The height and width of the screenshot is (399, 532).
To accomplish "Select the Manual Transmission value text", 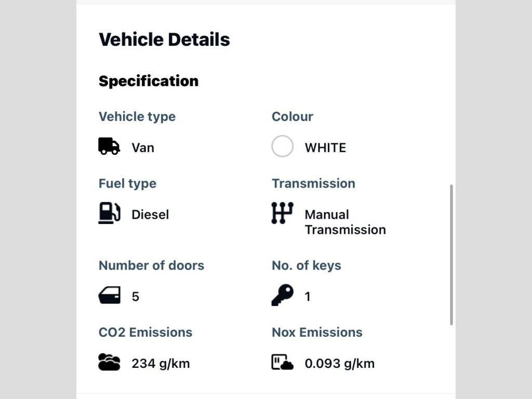I will 345,222.
